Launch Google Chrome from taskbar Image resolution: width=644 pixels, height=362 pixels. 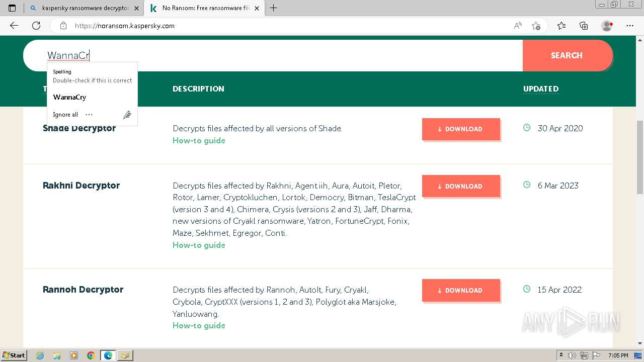91,355
